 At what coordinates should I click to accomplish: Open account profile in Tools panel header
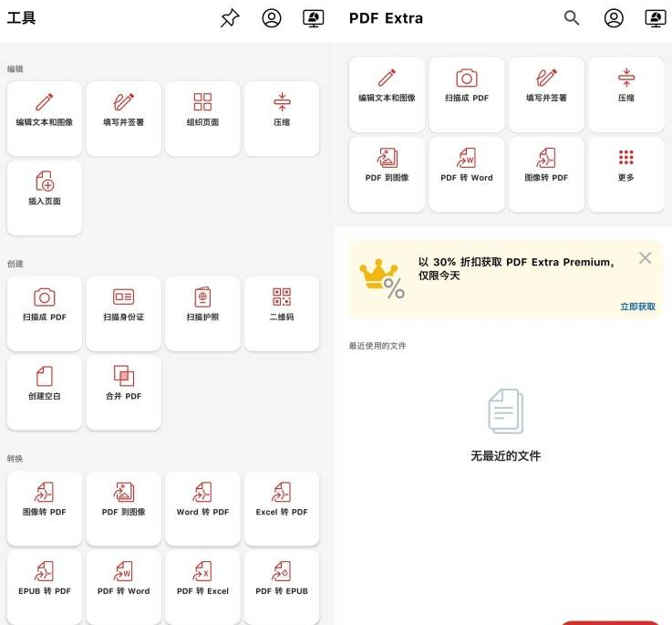pos(272,18)
